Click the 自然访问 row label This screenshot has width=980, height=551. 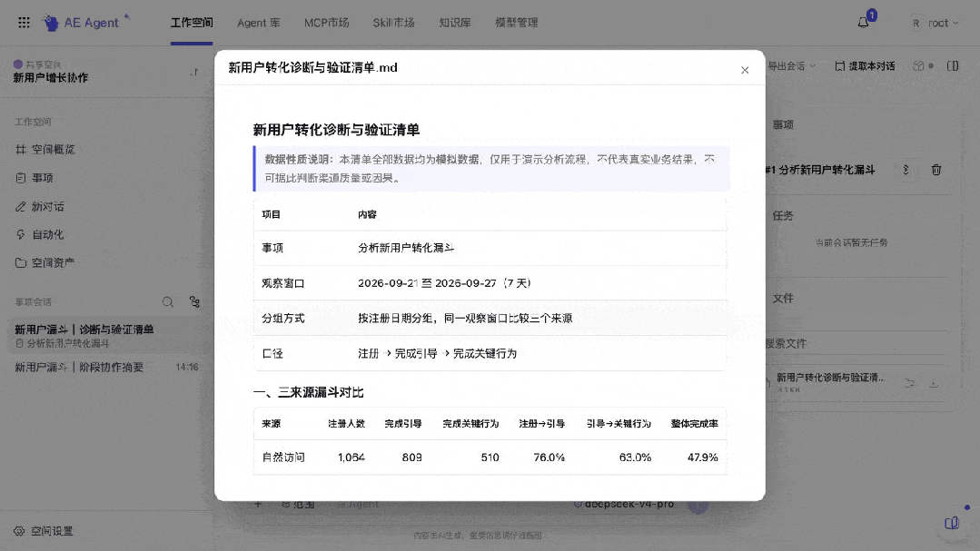[x=283, y=458]
